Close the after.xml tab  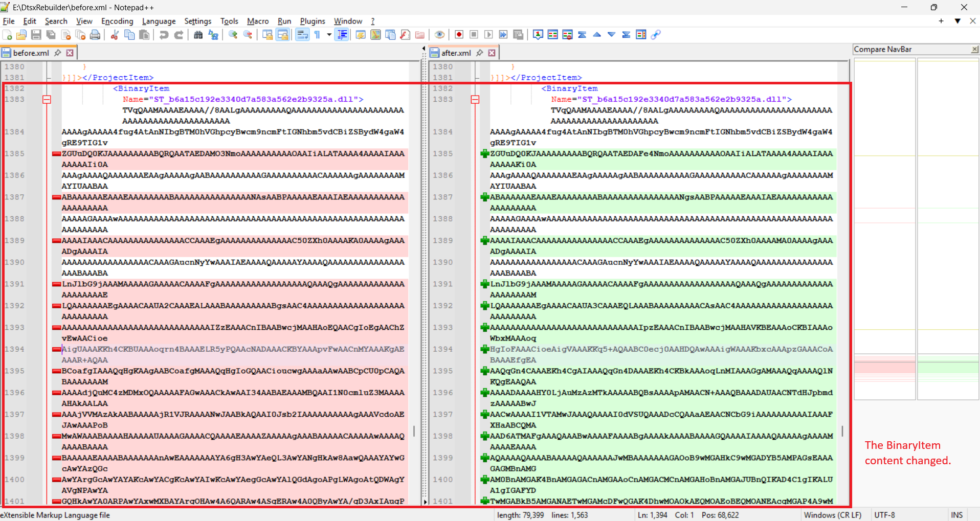(492, 53)
